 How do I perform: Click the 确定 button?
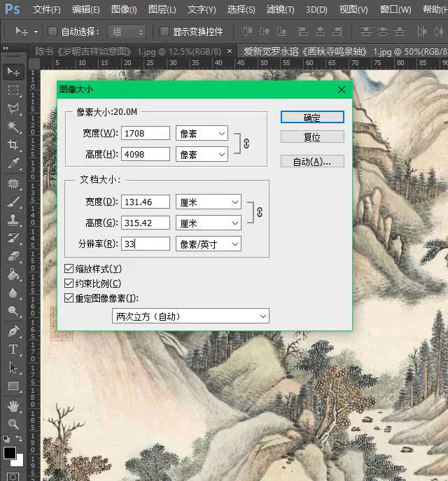click(x=312, y=117)
